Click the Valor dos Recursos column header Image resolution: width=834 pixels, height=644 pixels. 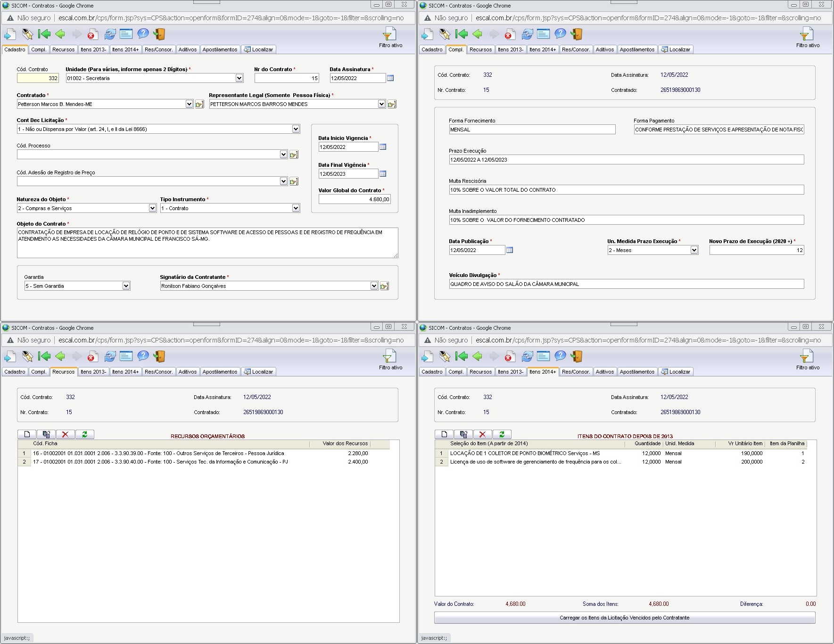click(x=345, y=443)
